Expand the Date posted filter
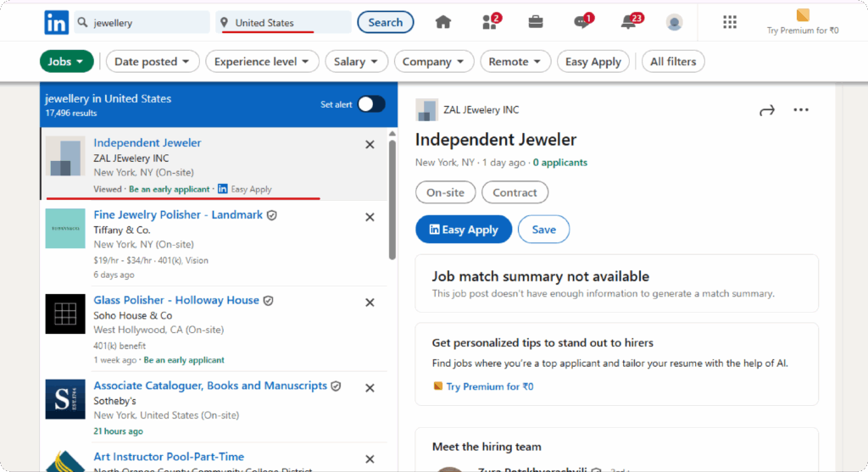This screenshot has width=868, height=472. pyautogui.click(x=152, y=61)
